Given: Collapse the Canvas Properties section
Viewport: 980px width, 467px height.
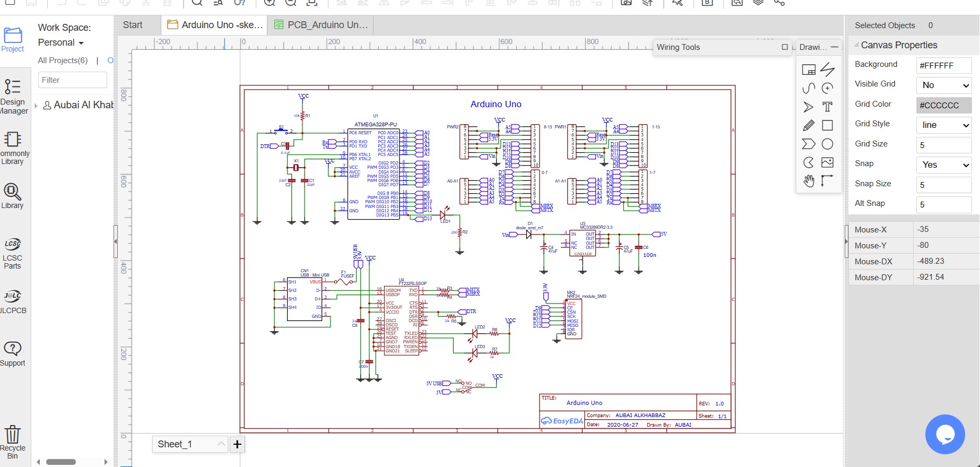Looking at the screenshot, I should [x=856, y=45].
